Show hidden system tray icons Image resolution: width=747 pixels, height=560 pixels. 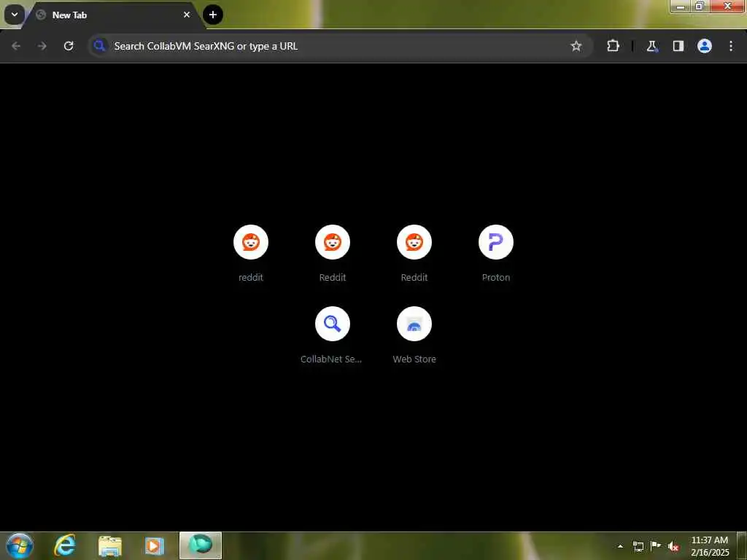coord(620,546)
